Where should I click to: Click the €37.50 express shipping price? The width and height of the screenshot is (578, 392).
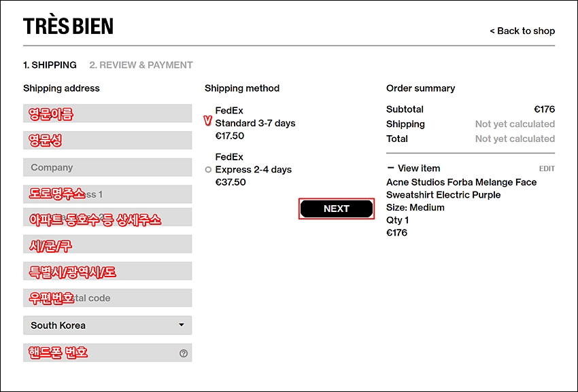pyautogui.click(x=231, y=182)
